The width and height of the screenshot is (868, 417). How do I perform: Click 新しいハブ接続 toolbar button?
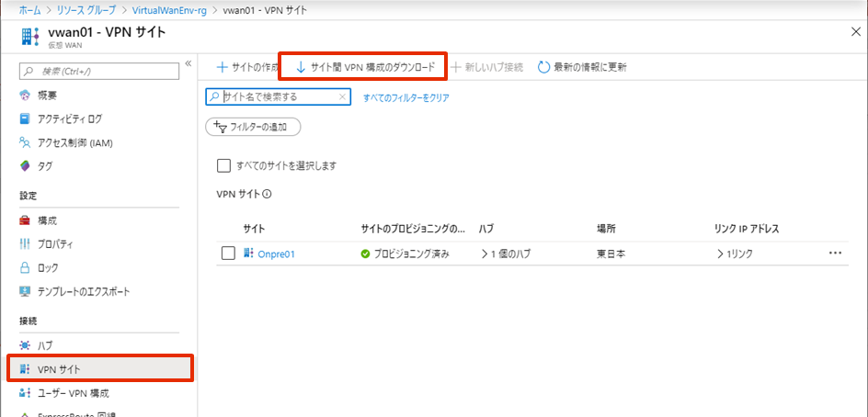[487, 67]
